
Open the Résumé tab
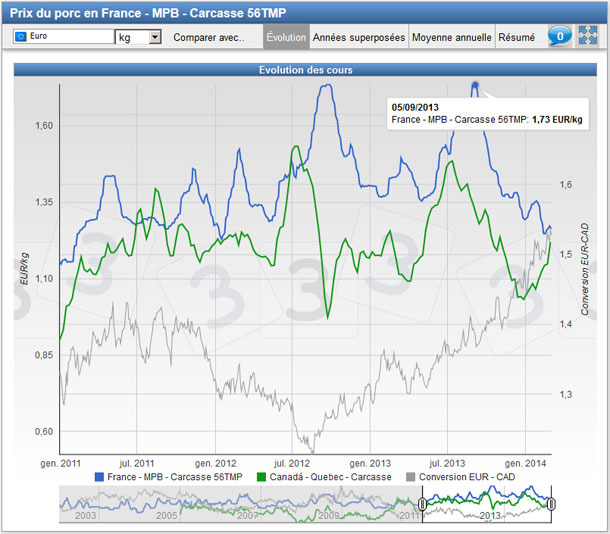[x=516, y=37]
